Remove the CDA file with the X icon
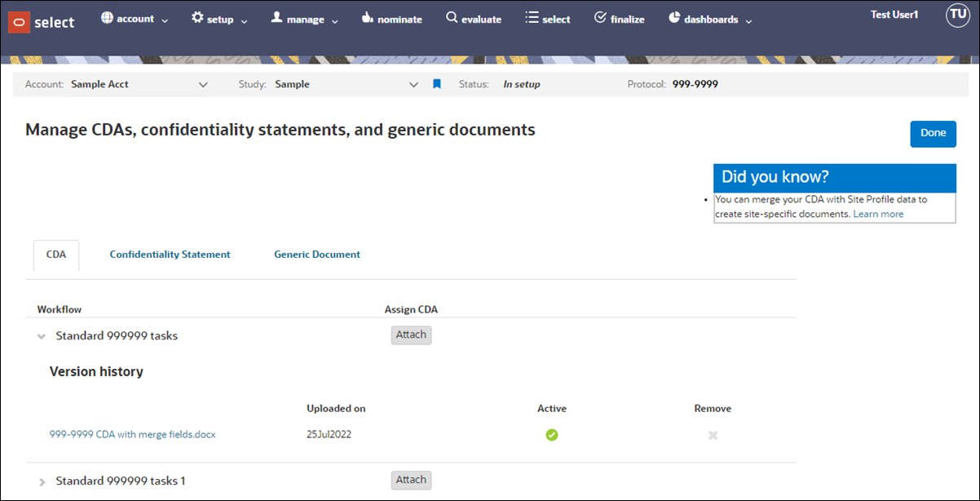This screenshot has width=980, height=501. 713,435
